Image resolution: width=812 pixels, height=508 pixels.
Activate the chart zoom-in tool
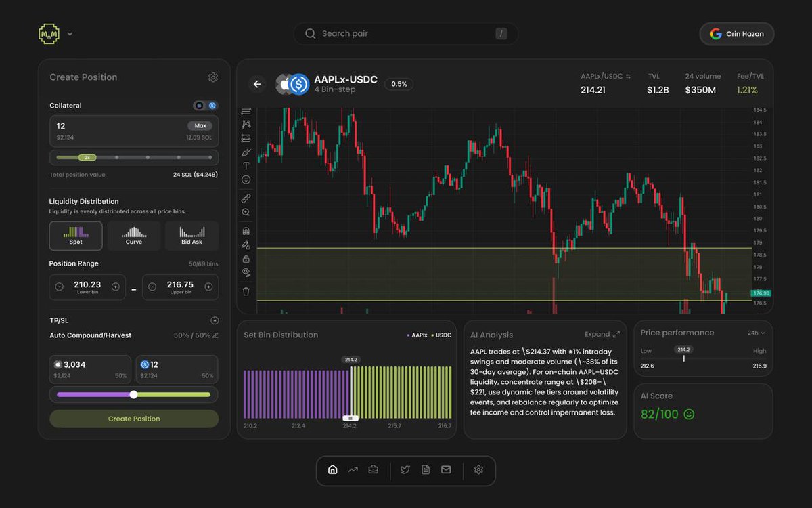pos(246,212)
